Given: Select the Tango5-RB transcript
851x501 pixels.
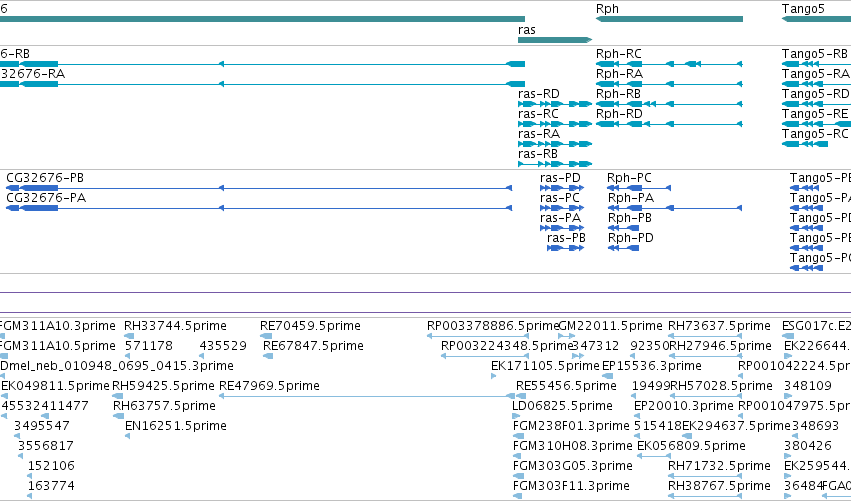Looking at the screenshot, I should [x=816, y=64].
